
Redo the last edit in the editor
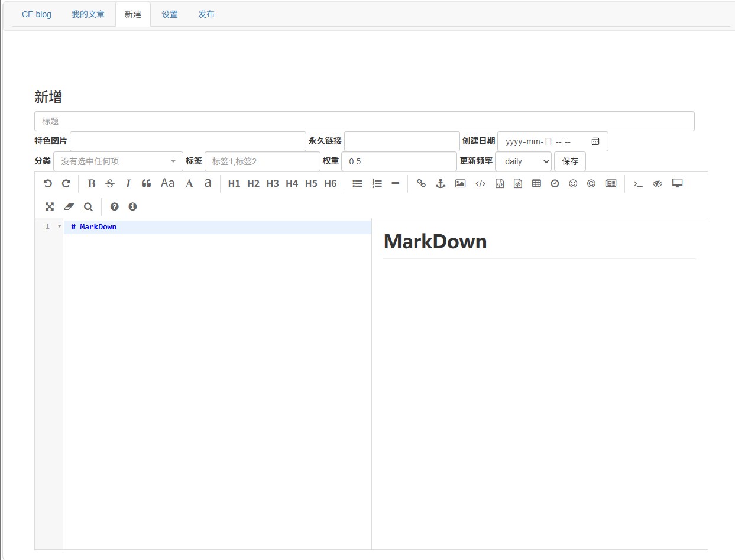click(66, 183)
